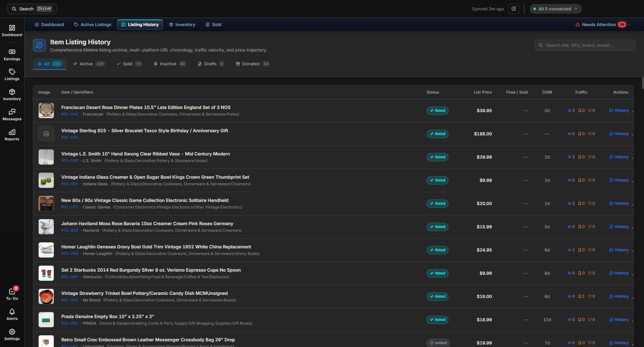The height and width of the screenshot is (347, 644).
Task: Click the search title, SKU, brand field
Action: tap(585, 45)
